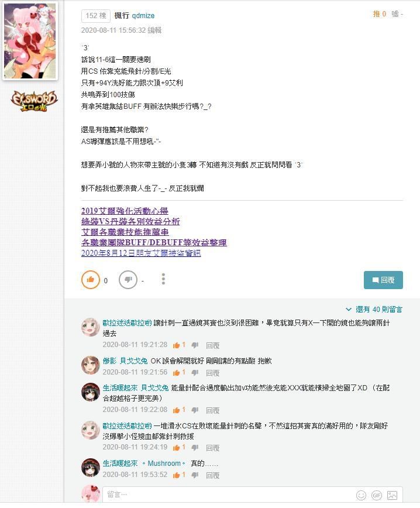This screenshot has width=420, height=508.
Task: Click the qdmize username link
Action: click(143, 16)
